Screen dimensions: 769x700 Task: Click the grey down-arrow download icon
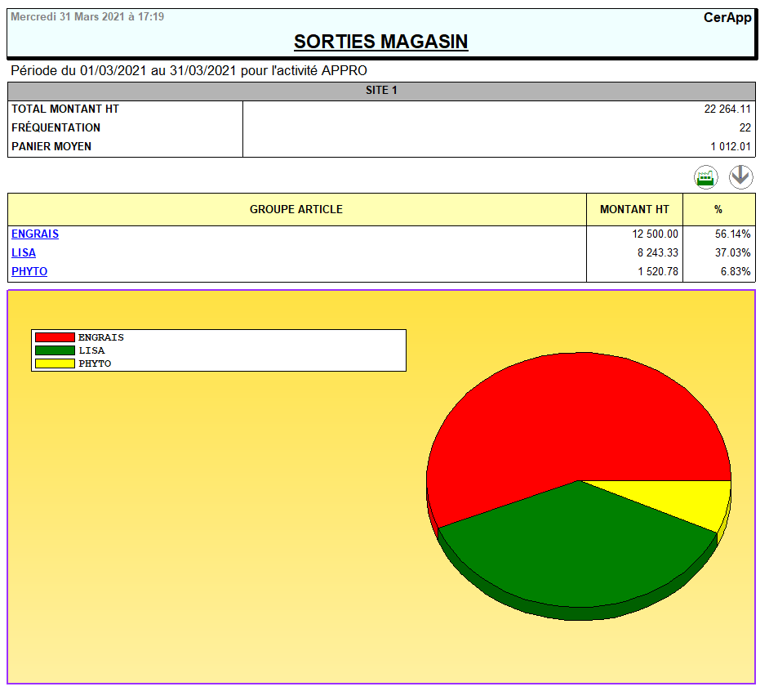pos(740,176)
